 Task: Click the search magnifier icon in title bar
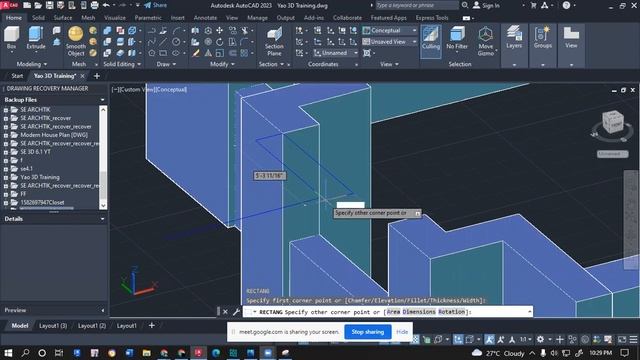(464, 5)
